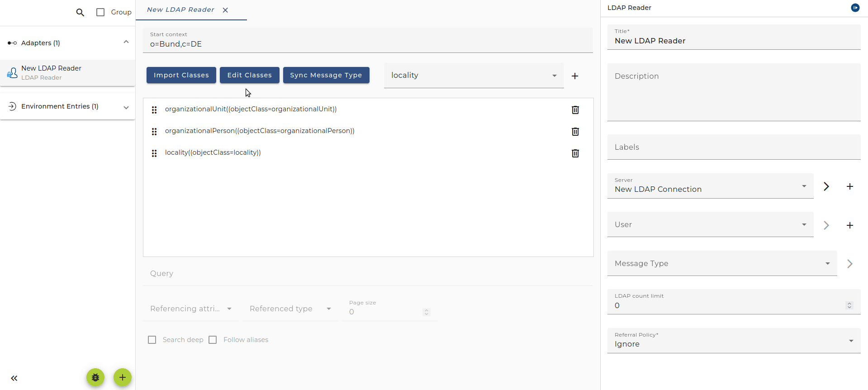Go to Message Type details chevron
The image size is (868, 390).
(x=850, y=264)
